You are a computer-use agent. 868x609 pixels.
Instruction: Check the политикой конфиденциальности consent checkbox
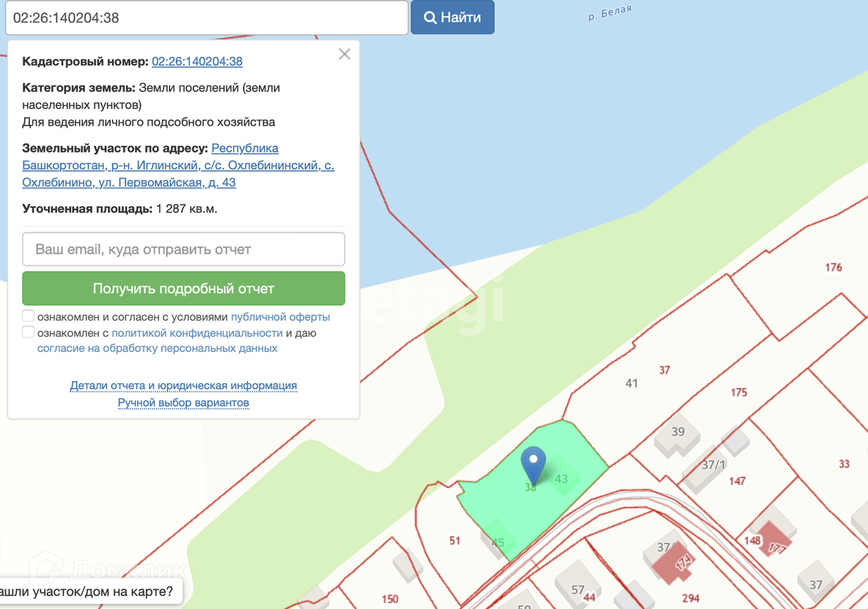(x=28, y=332)
